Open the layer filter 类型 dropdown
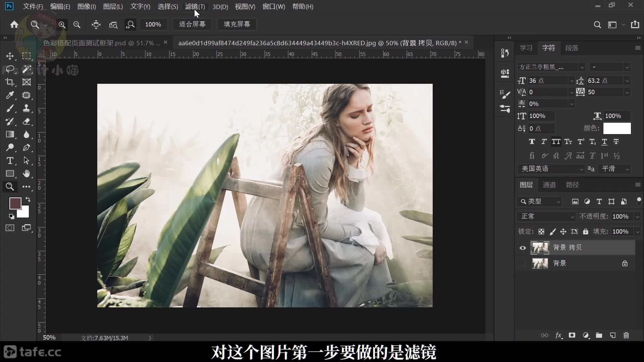 pyautogui.click(x=539, y=201)
